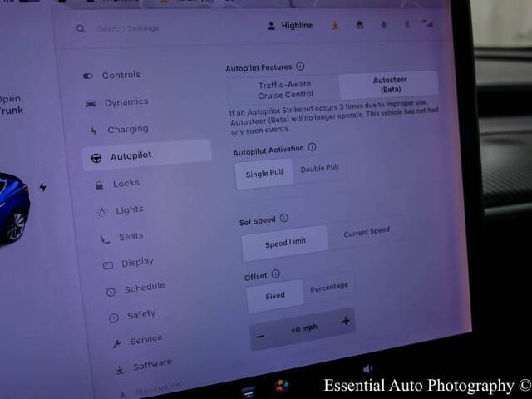The width and height of the screenshot is (532, 399).
Task: Click the Locks padlock icon
Action: 100,185
